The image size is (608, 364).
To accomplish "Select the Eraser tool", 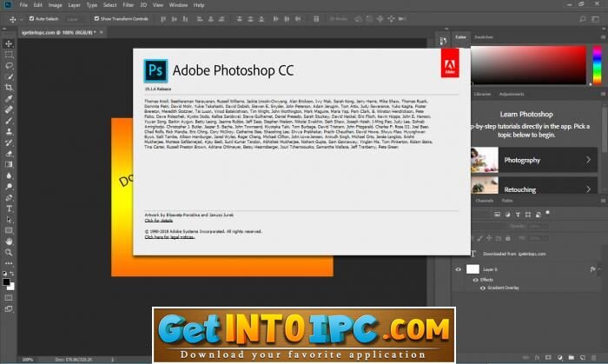I will tap(9, 154).
